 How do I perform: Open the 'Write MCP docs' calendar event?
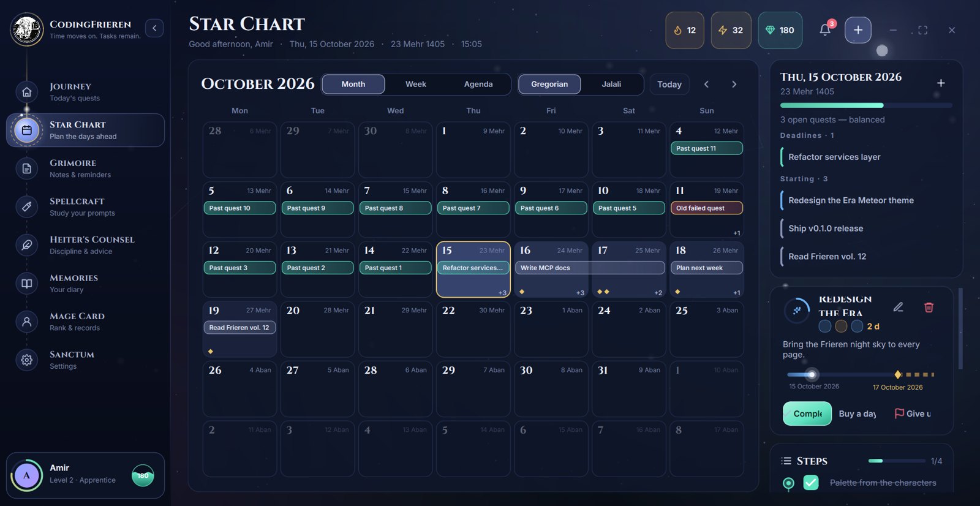click(x=590, y=268)
